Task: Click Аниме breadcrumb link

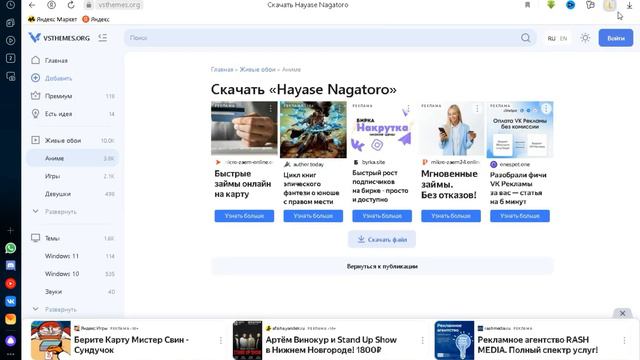Action: click(x=291, y=69)
